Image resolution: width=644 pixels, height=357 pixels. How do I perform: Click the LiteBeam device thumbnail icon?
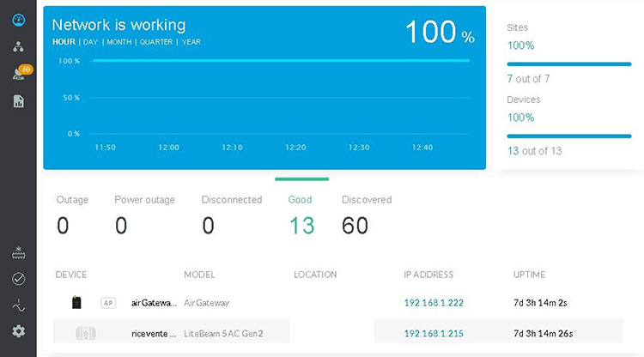coord(86,333)
